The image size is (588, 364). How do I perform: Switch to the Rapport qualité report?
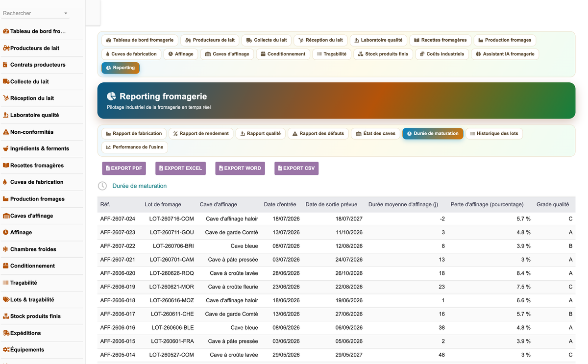coord(261,133)
